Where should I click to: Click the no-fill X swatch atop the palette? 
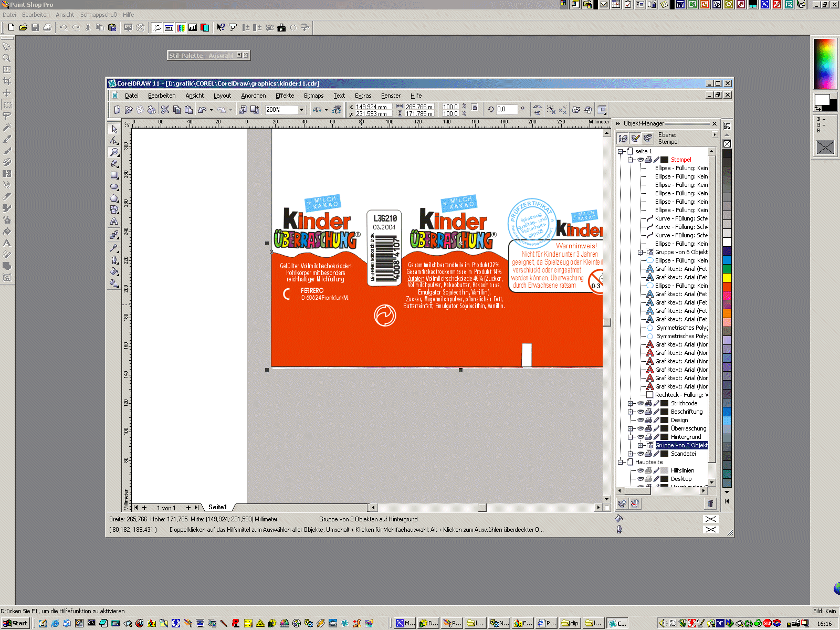point(727,144)
